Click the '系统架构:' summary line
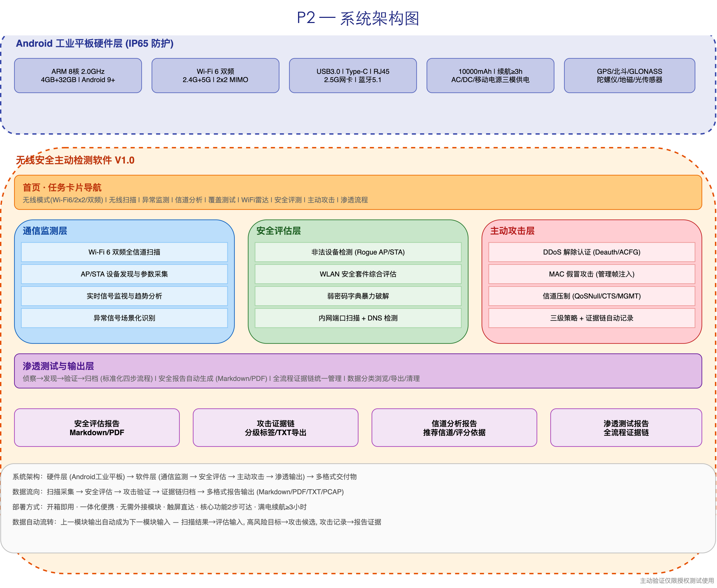This screenshot has height=588, width=717. [x=185, y=477]
